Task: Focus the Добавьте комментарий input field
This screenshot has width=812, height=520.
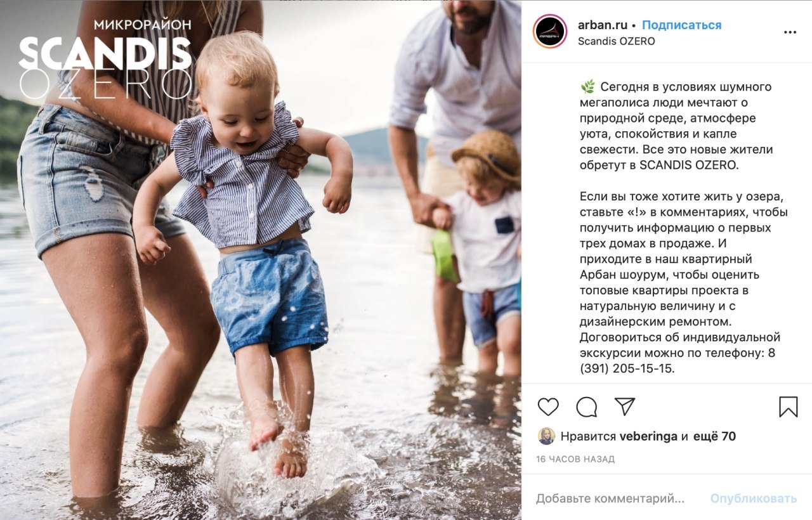Action: tap(610, 498)
